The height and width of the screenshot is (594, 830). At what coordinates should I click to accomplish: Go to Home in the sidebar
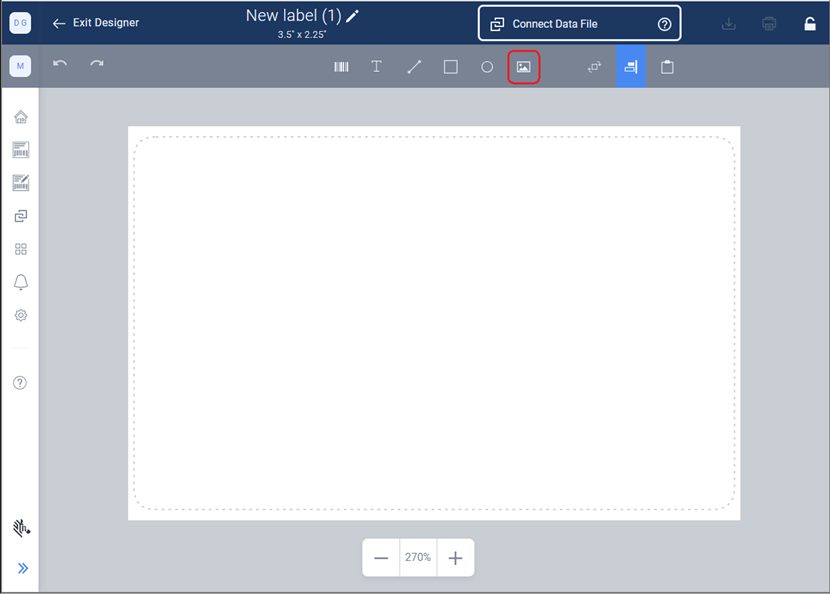(x=20, y=117)
